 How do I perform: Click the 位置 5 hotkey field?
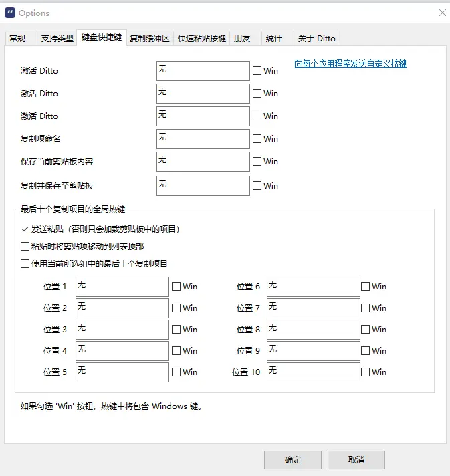tap(122, 372)
